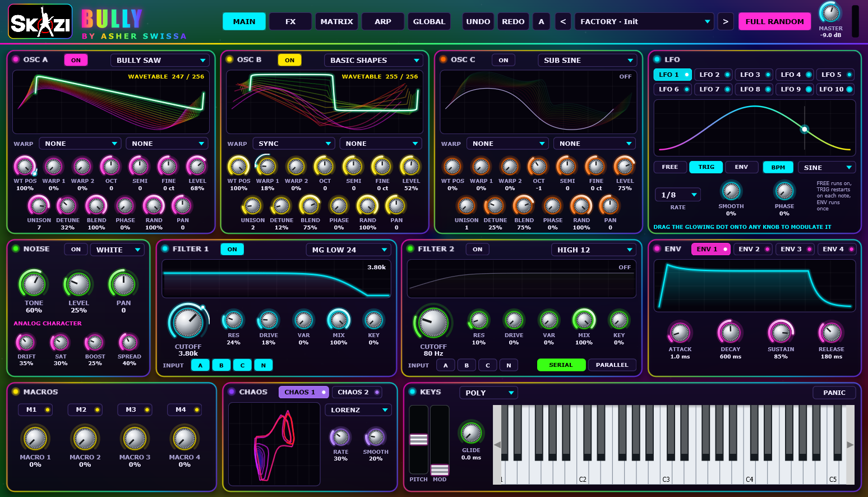Open OSC A wavetable dropdown BULLY SAW
Viewport: 868px width, 497px height.
(x=160, y=60)
